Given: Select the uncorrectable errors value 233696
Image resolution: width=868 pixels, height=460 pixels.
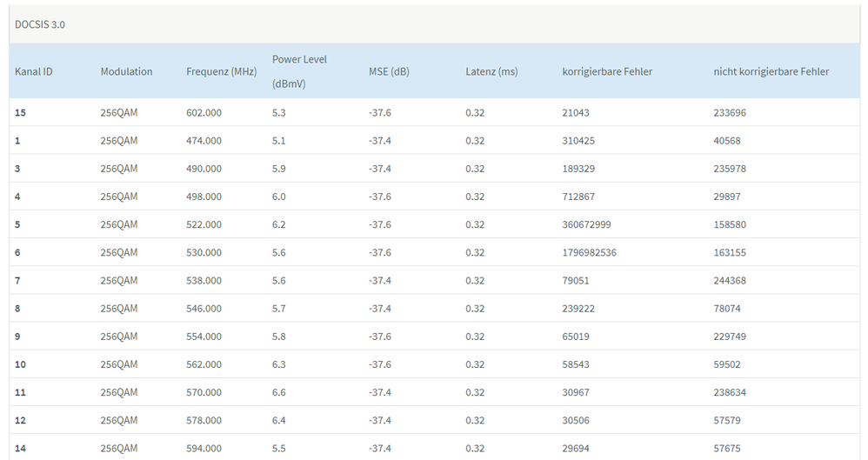Looking at the screenshot, I should (730, 113).
